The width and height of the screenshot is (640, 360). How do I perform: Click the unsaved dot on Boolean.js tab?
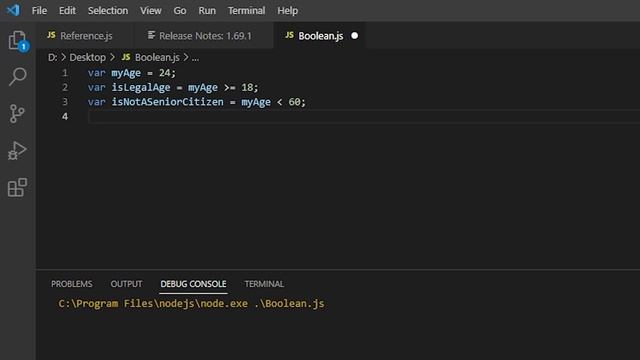pyautogui.click(x=355, y=36)
